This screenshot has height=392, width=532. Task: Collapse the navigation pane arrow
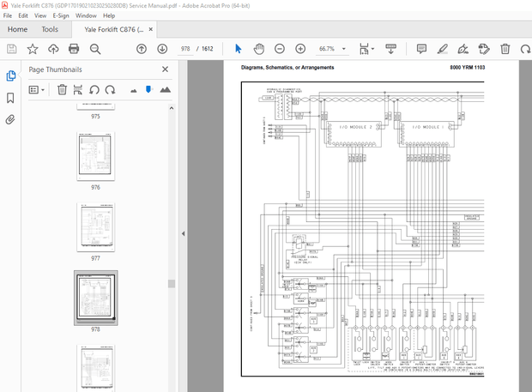(184, 233)
